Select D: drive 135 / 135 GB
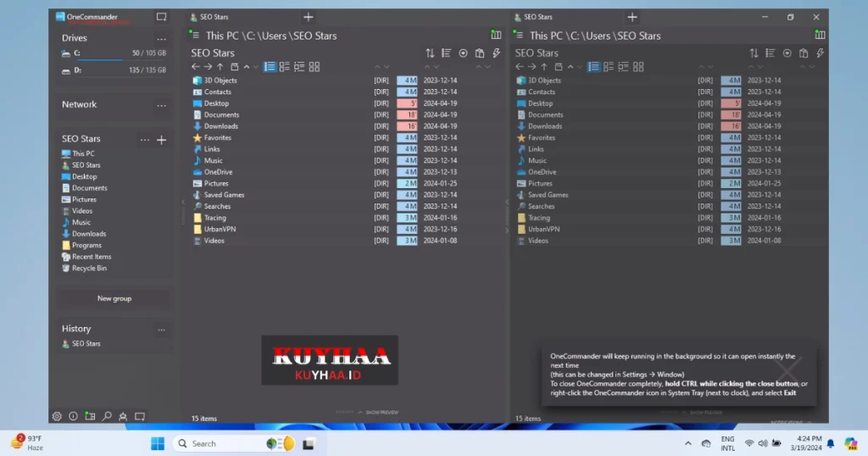 [x=114, y=70]
